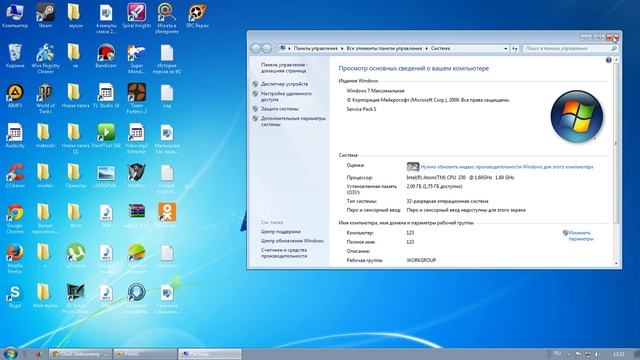Screen dimensions: 640x360
Task: Click the Система breadcrumb segment
Action: coord(440,48)
